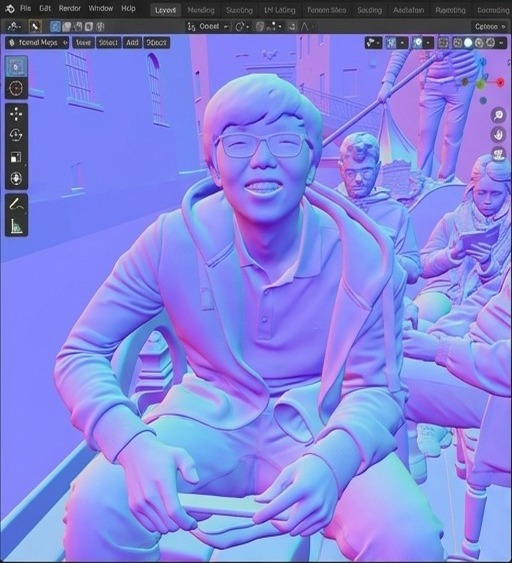Select the Select Box tool

click(16, 66)
